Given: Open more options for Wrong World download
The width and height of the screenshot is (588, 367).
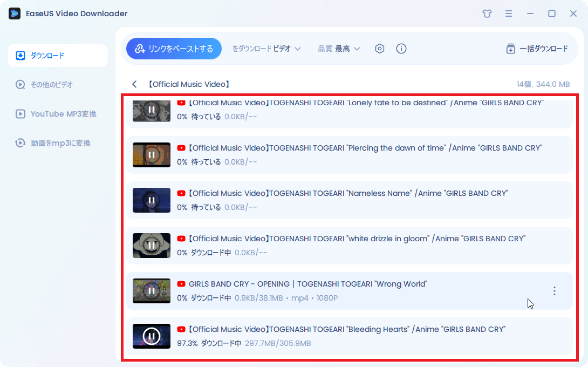Looking at the screenshot, I should [x=554, y=291].
